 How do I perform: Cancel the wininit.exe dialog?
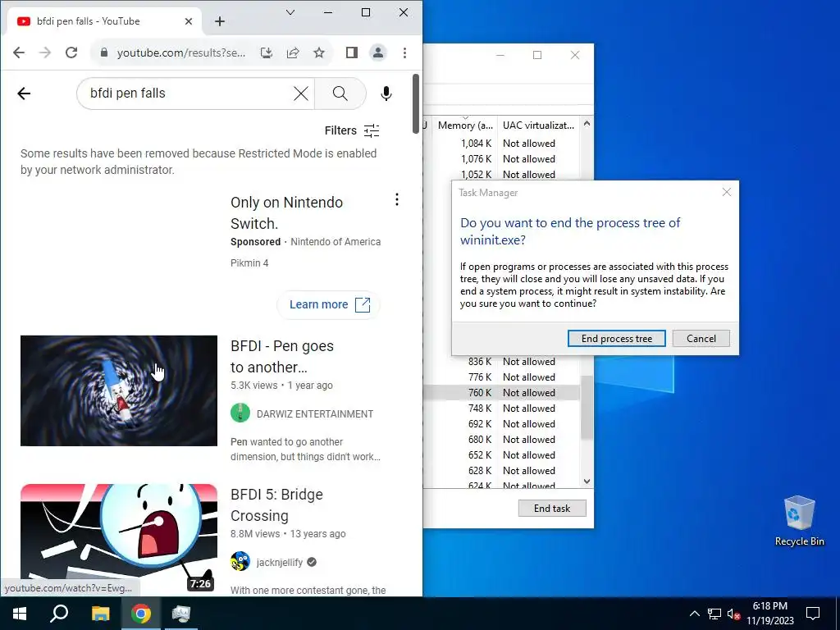coord(701,339)
